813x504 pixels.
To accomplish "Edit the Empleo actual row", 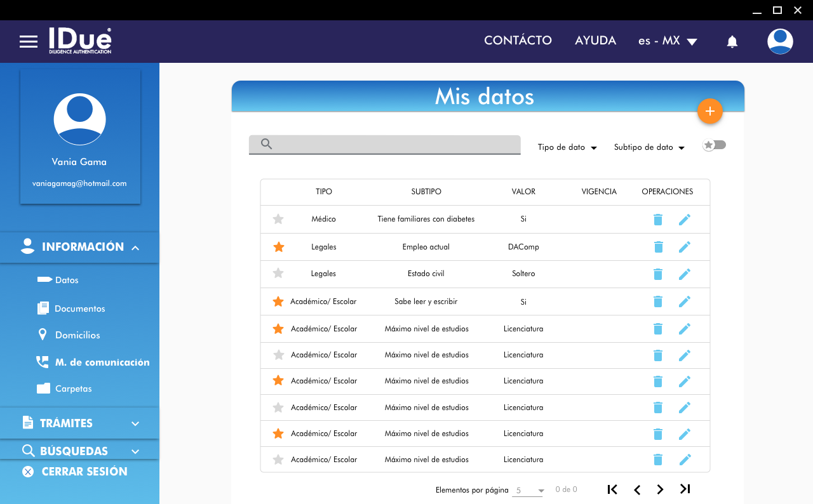I will coord(684,247).
